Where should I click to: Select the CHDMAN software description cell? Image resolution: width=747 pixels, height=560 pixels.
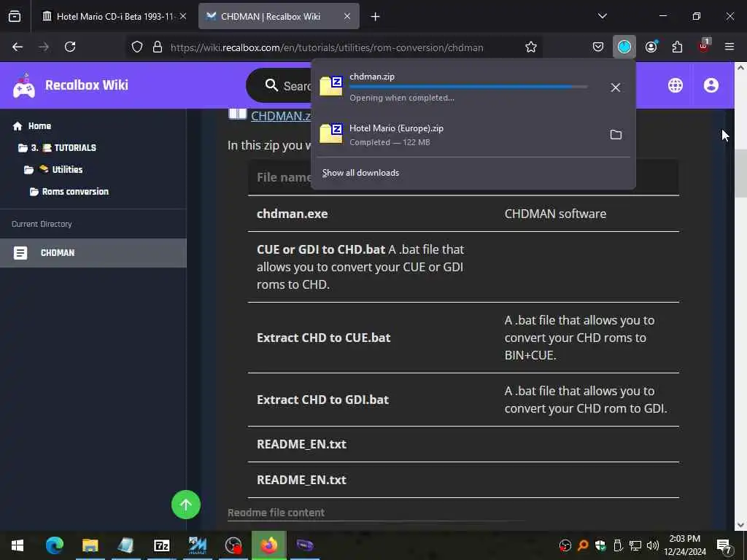click(555, 214)
